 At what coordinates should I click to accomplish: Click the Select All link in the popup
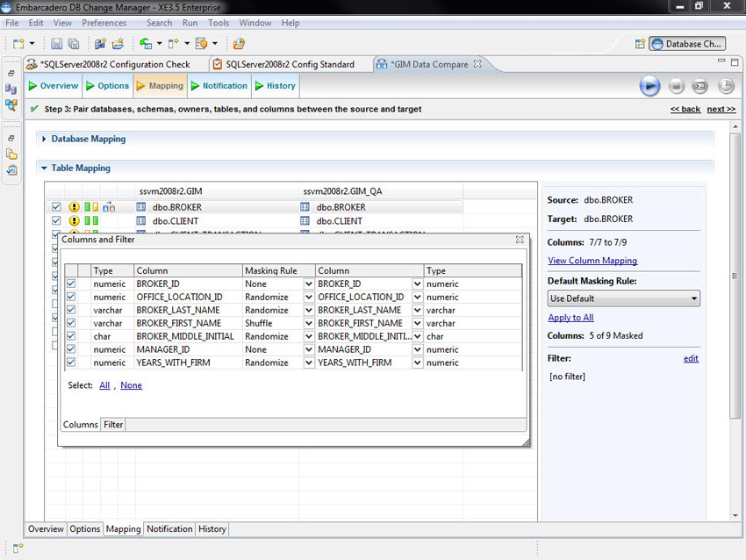(104, 385)
